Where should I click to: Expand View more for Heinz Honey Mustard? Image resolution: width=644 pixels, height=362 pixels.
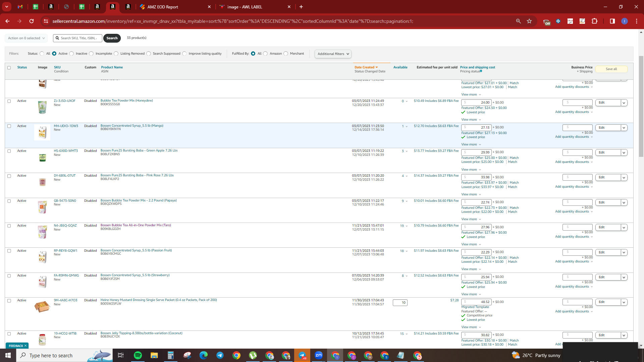tap(471, 327)
